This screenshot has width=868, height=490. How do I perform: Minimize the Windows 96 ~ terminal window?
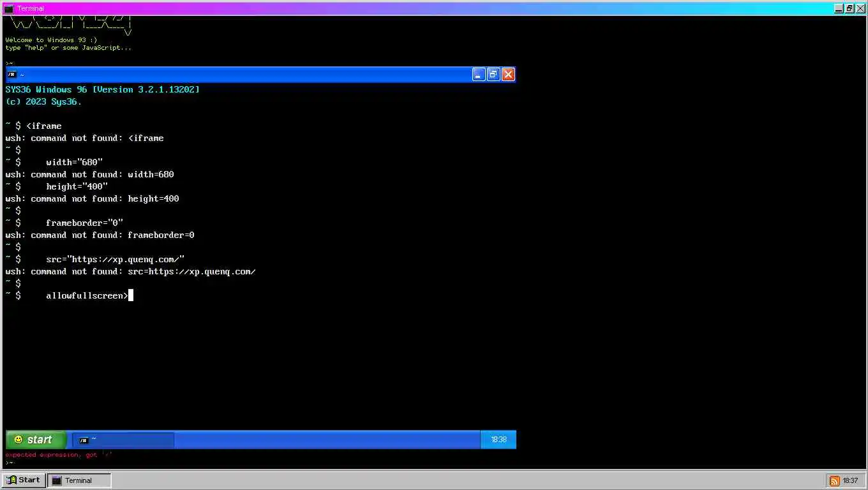(479, 75)
